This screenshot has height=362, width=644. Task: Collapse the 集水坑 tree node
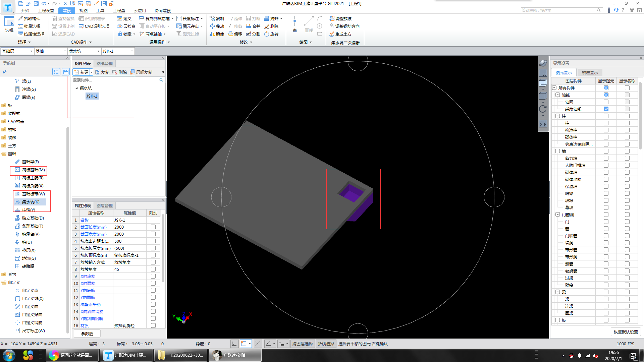76,88
